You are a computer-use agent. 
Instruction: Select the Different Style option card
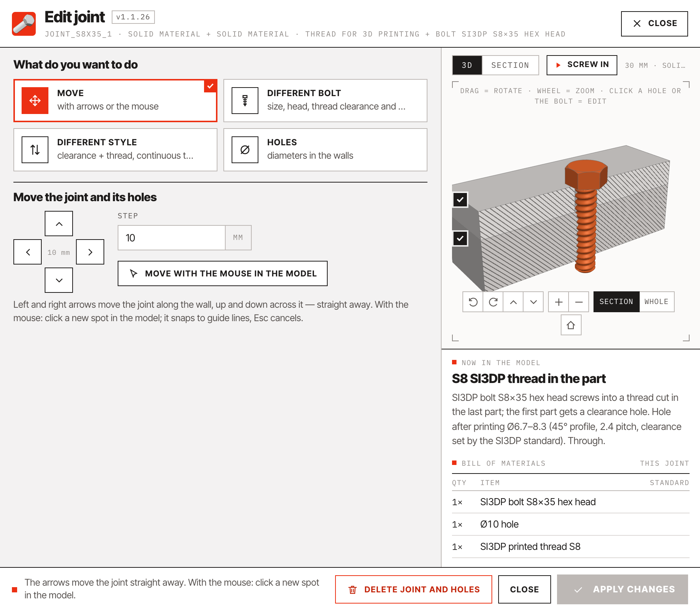click(115, 150)
